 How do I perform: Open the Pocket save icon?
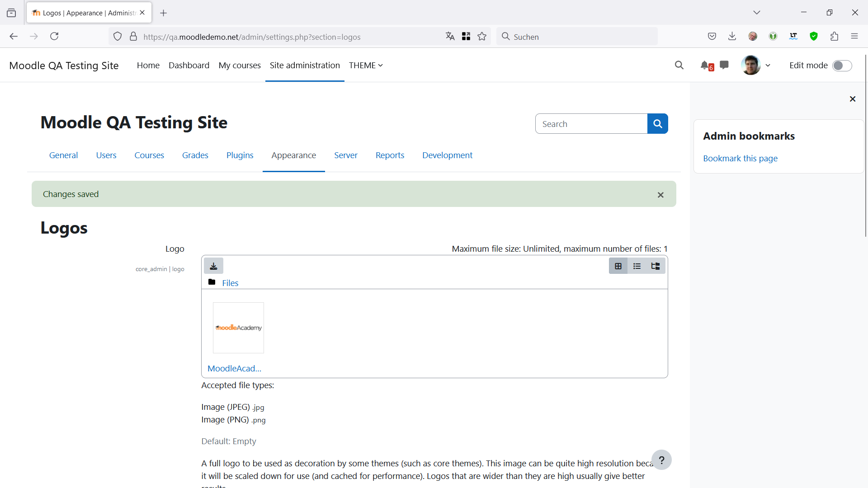pyautogui.click(x=712, y=37)
